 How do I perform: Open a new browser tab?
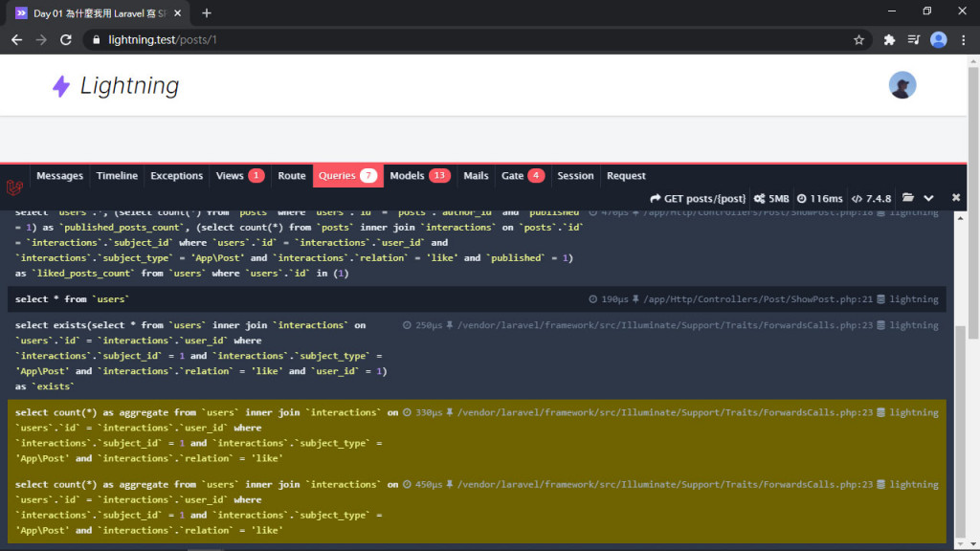point(207,13)
